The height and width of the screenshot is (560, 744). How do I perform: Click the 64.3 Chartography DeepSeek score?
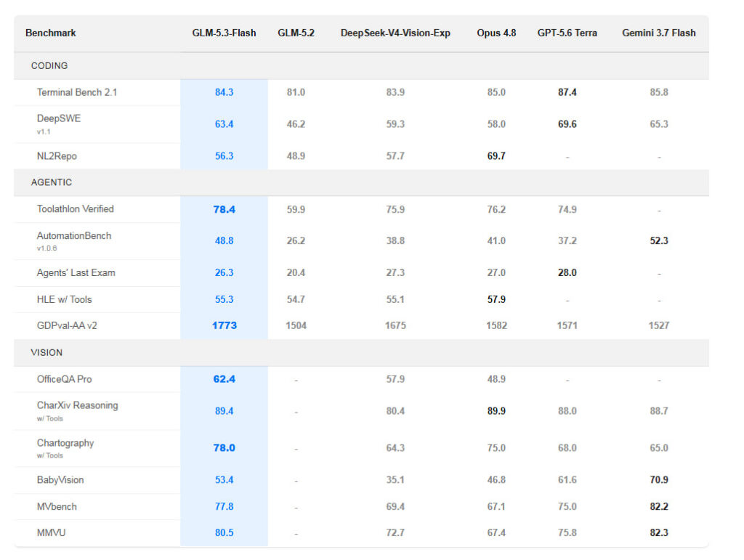[395, 448]
